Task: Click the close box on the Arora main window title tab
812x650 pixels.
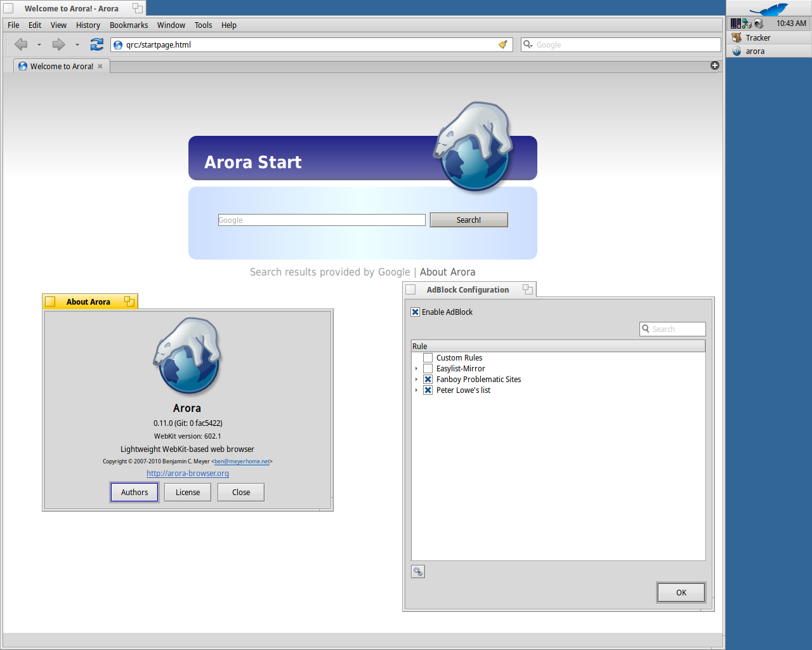Action: coord(8,8)
